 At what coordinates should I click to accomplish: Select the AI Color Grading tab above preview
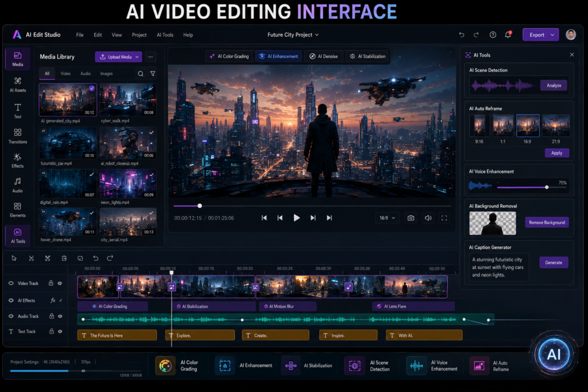tap(229, 56)
